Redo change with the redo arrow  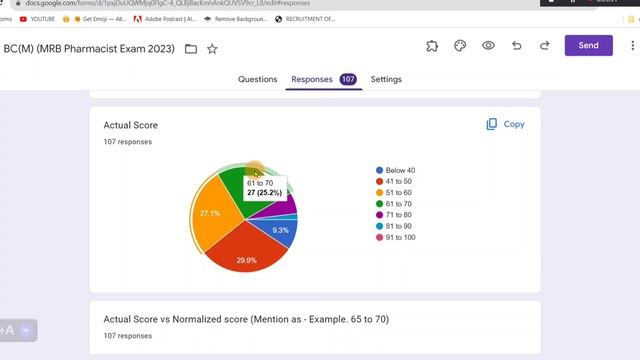544,46
